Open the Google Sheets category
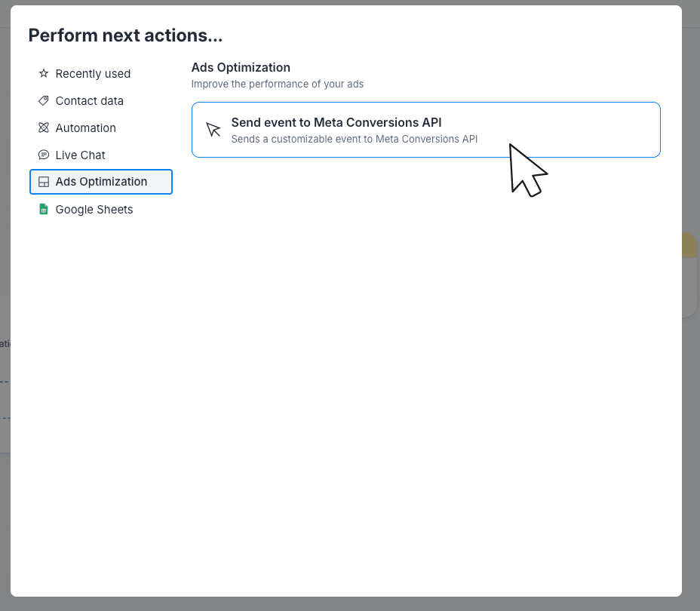700x611 pixels. click(101, 209)
